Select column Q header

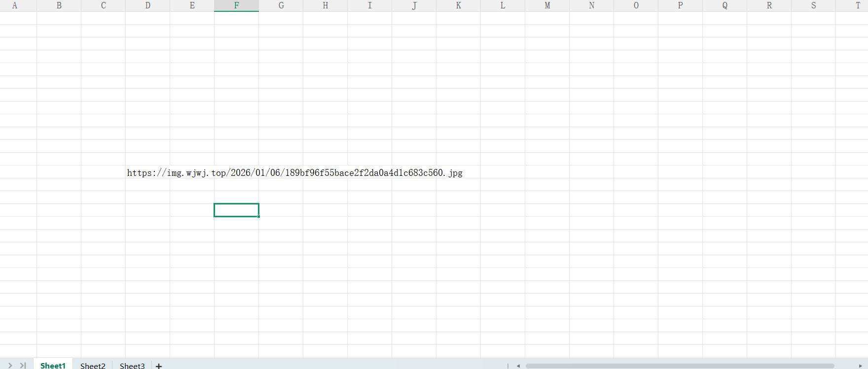click(x=724, y=5)
